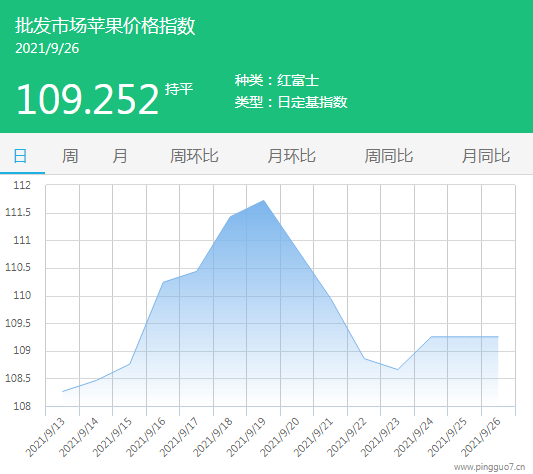Open the www.pingguo7.cn watermark link
Viewport: 533px width, 474px height.
[x=489, y=468]
